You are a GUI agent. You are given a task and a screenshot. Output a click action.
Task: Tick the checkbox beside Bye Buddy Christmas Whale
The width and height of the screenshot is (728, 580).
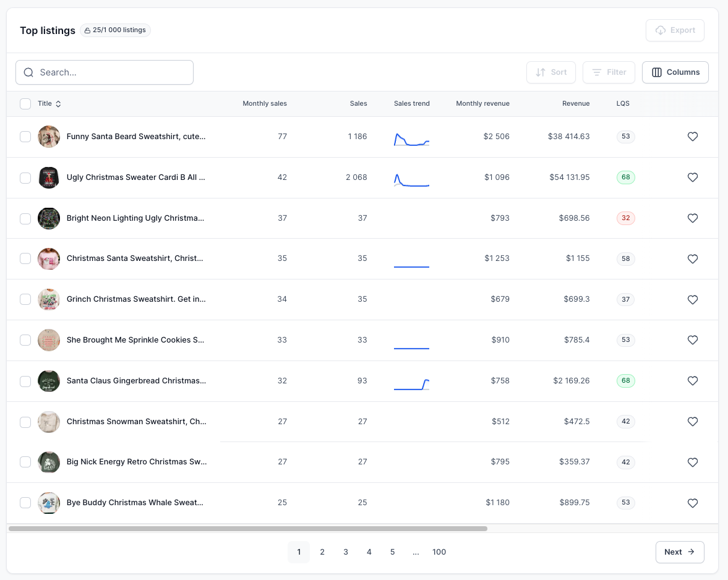pyautogui.click(x=25, y=503)
